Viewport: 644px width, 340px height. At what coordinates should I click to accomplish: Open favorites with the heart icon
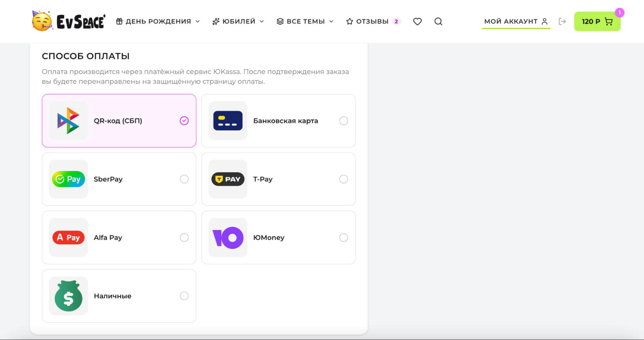pyautogui.click(x=418, y=21)
